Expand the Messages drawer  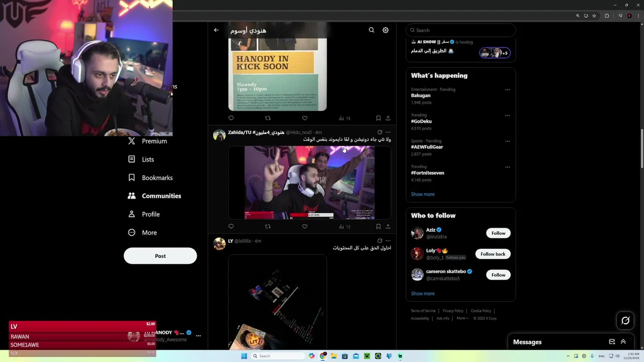623,342
